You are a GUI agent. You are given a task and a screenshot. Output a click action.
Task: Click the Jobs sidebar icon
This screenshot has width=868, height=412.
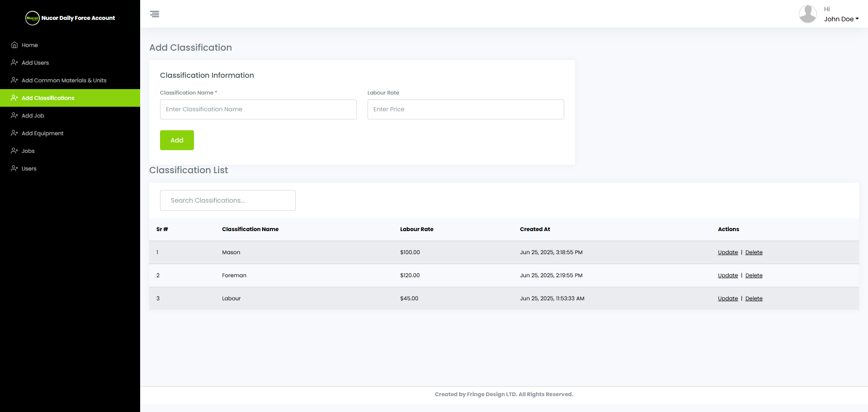[14, 151]
